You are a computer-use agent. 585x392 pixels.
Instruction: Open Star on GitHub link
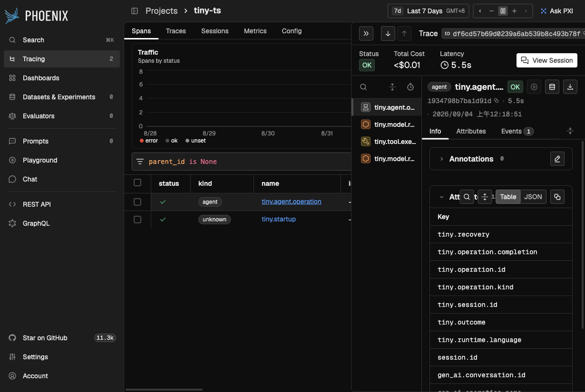(62, 338)
